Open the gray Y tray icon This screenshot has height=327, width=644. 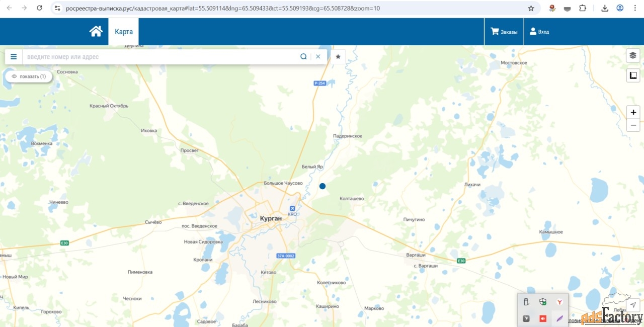coord(526,318)
